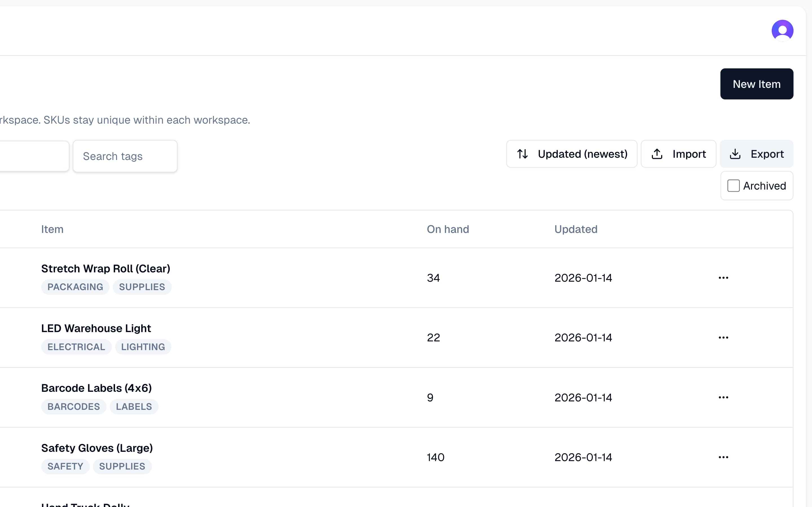
Task: Open the Updated (newest) sort dropdown
Action: click(x=572, y=154)
